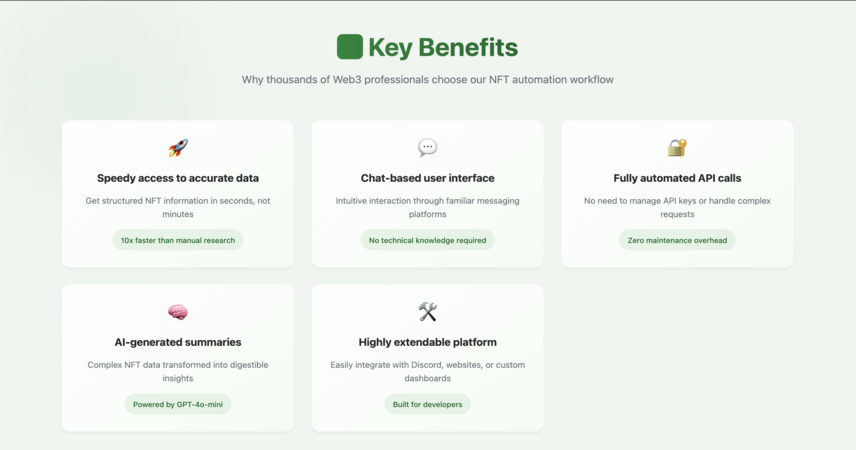856x450 pixels.
Task: Click 'Speedy access to accurate data' heading
Action: pos(178,178)
